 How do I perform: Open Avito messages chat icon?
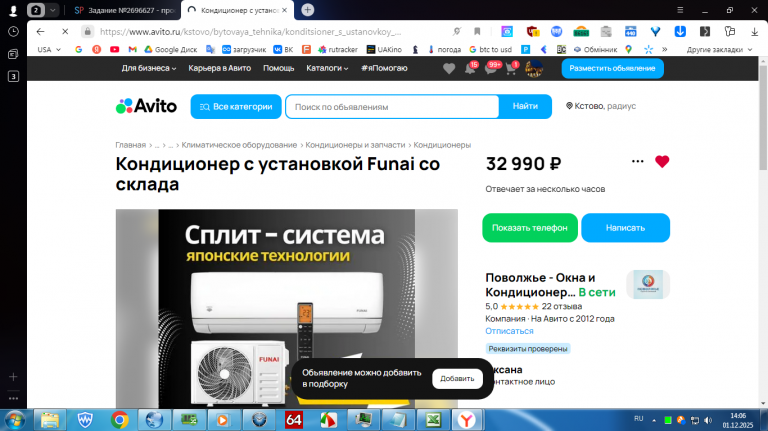[x=491, y=69]
